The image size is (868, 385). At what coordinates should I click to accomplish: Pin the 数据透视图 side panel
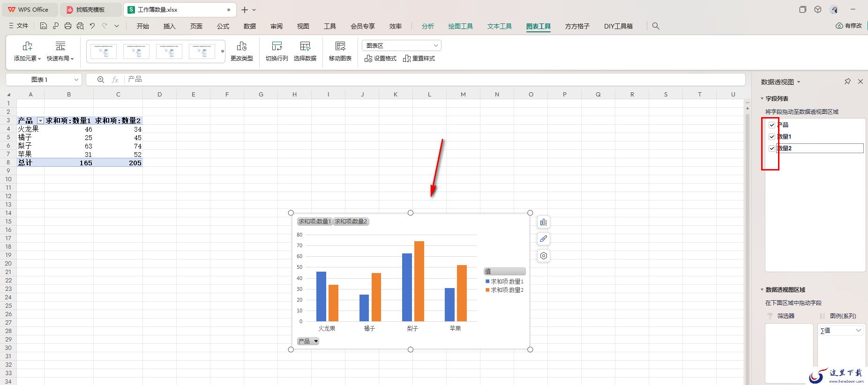847,81
